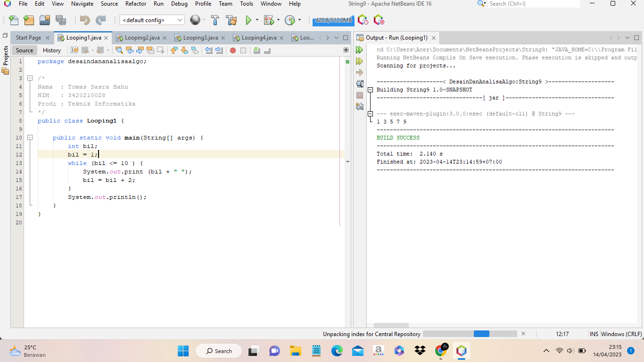Collapse the Building String9 output fold

pos(371,90)
